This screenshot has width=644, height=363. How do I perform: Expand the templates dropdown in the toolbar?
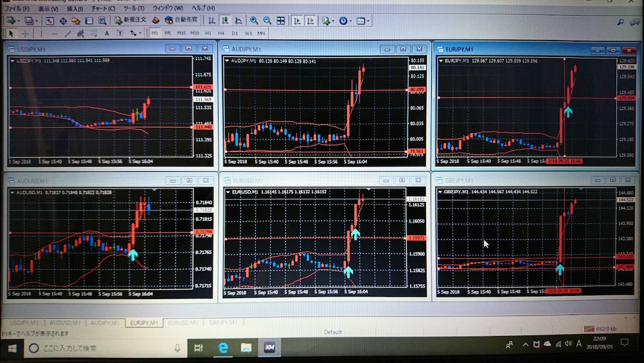tap(368, 21)
